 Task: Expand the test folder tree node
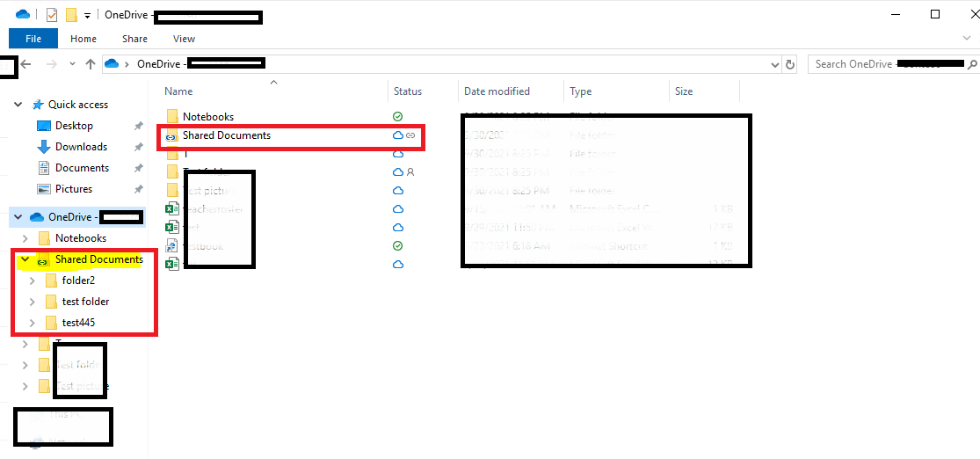[x=33, y=302]
